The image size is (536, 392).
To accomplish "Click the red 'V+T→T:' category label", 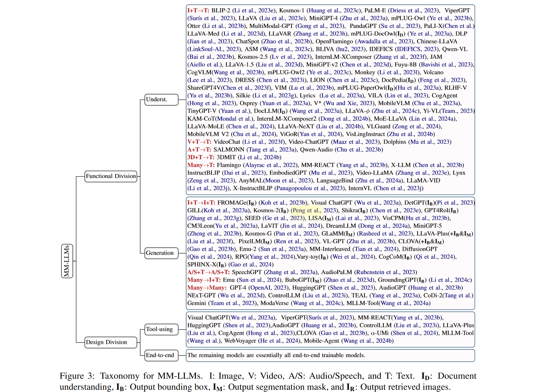I will (200, 142).
